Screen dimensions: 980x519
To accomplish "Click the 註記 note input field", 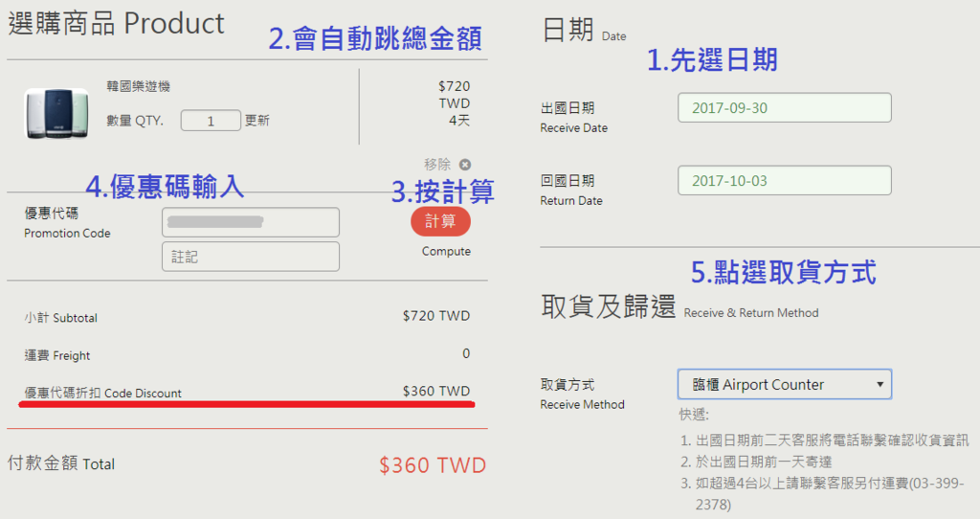I will (251, 257).
